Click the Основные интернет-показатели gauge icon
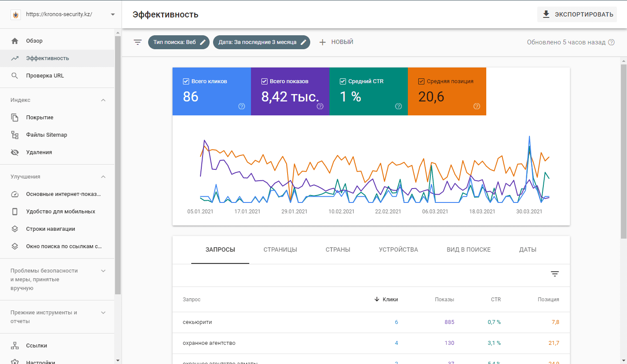The height and width of the screenshot is (364, 627). [x=15, y=194]
